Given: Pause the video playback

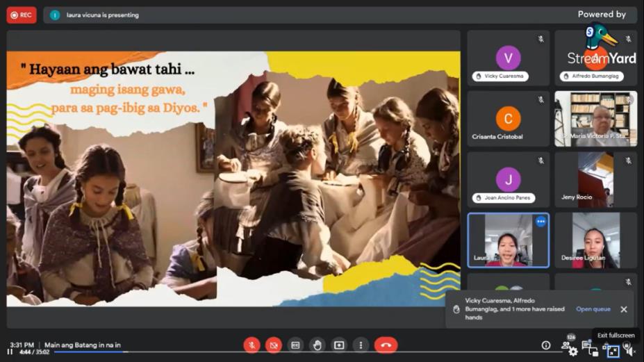Looking at the screenshot, I should tap(10, 352).
